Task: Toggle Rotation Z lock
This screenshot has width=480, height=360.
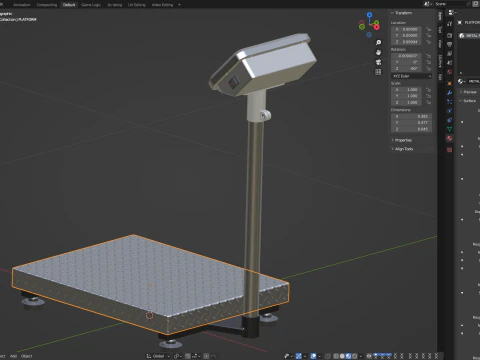Action: (428, 68)
